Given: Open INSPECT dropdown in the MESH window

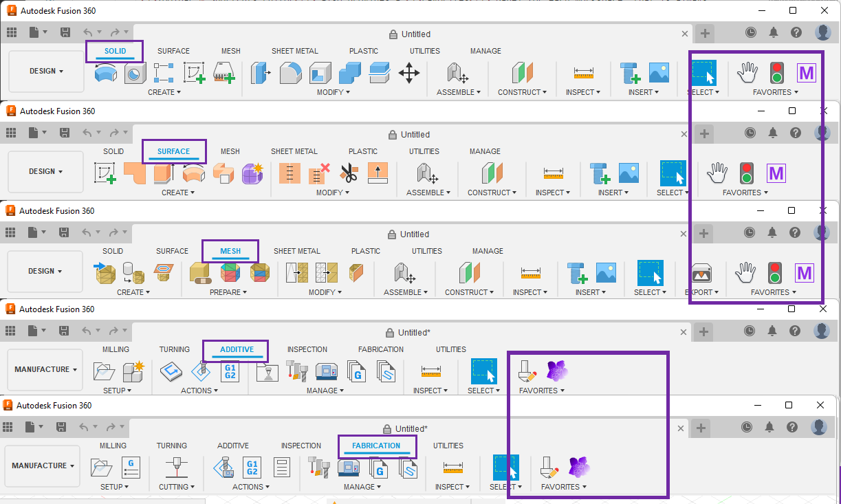Looking at the screenshot, I should (x=530, y=292).
